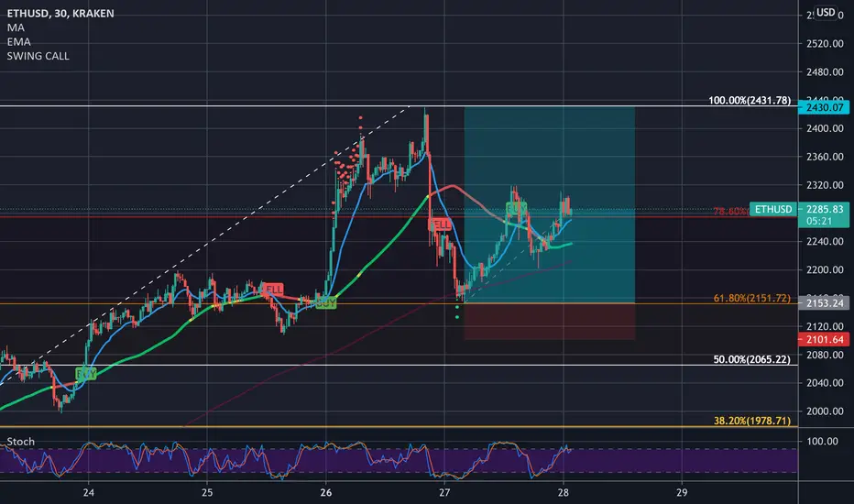This screenshot has height=504, width=854.
Task: Select the SELL signal marker between dates 25 and 26
Action: pos(272,289)
